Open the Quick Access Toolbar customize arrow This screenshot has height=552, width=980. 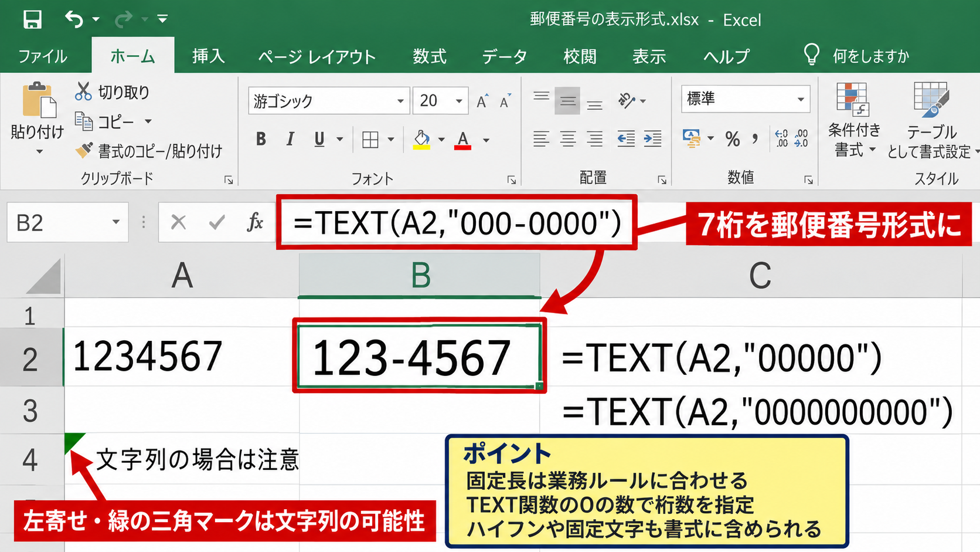click(162, 19)
